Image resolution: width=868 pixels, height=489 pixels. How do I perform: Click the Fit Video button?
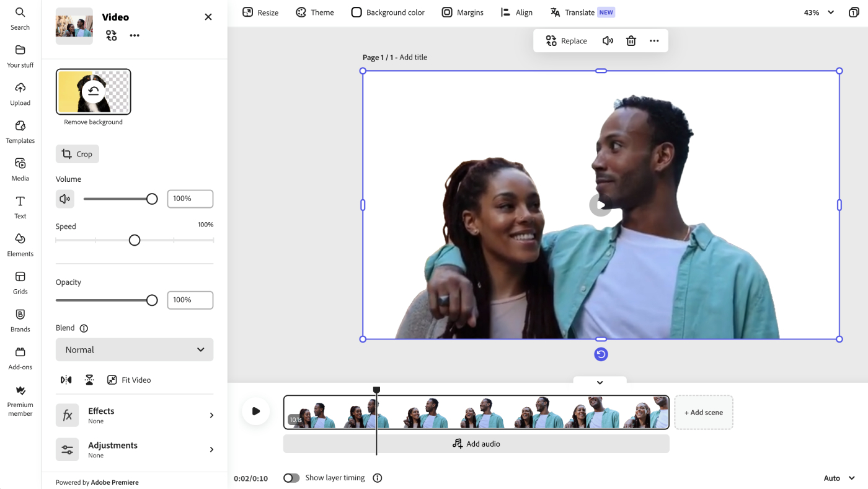pyautogui.click(x=129, y=380)
